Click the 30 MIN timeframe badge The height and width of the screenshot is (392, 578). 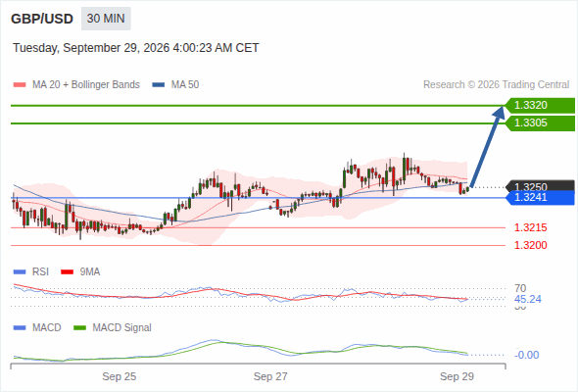pos(106,19)
